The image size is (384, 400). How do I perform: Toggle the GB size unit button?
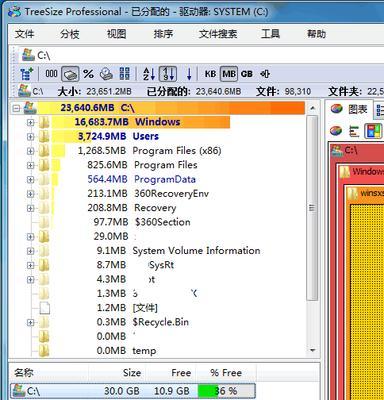(x=247, y=74)
